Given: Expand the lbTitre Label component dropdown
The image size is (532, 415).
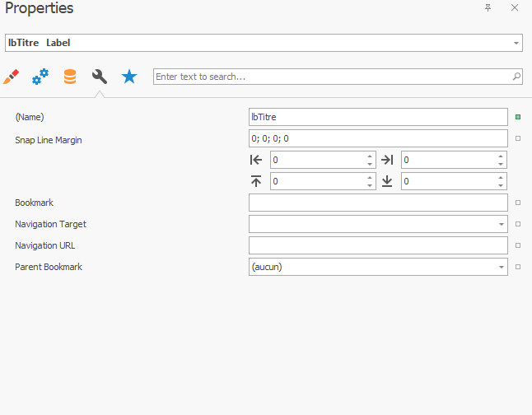Looking at the screenshot, I should click(x=516, y=43).
